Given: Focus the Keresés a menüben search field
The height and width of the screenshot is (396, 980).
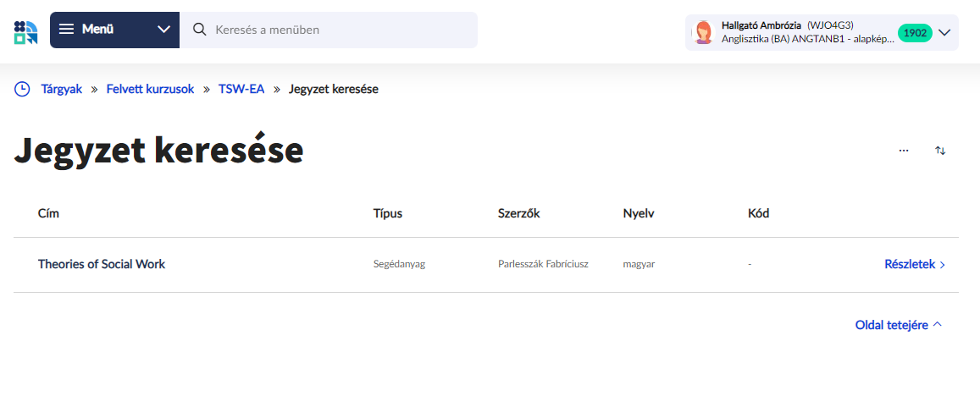Looking at the screenshot, I should 339,30.
